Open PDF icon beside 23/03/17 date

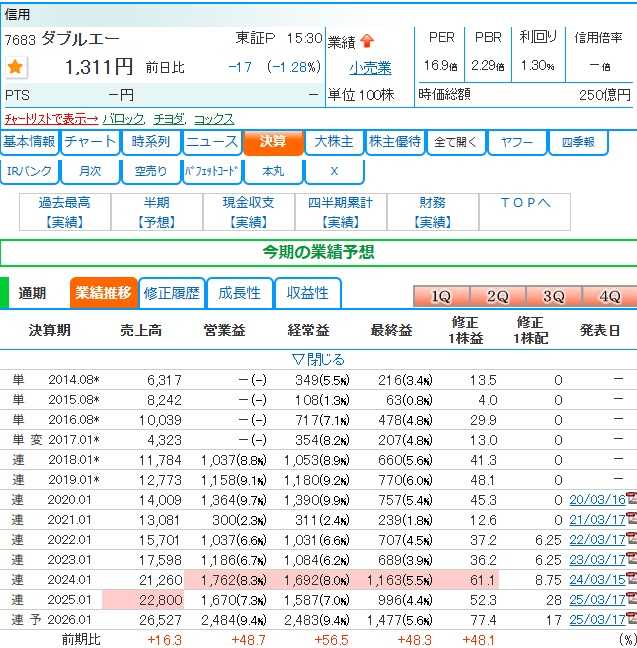(631, 559)
